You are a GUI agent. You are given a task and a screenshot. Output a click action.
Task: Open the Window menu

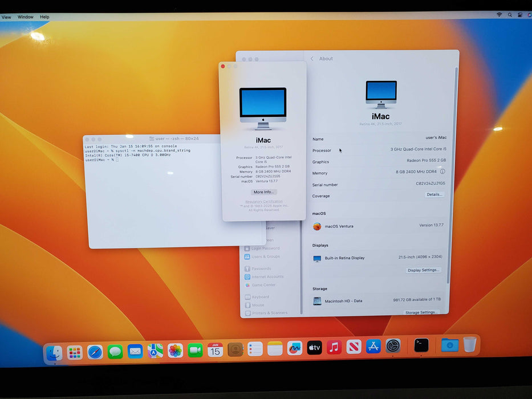26,17
